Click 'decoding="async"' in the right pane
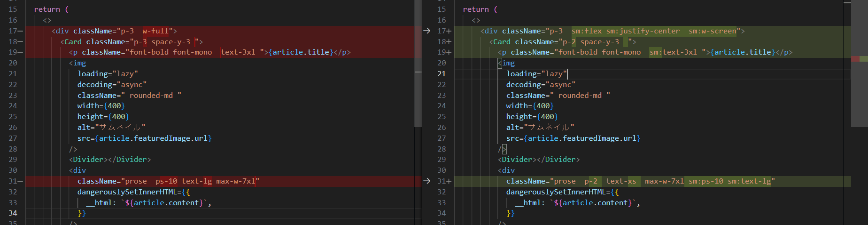The width and height of the screenshot is (868, 225). [x=541, y=85]
